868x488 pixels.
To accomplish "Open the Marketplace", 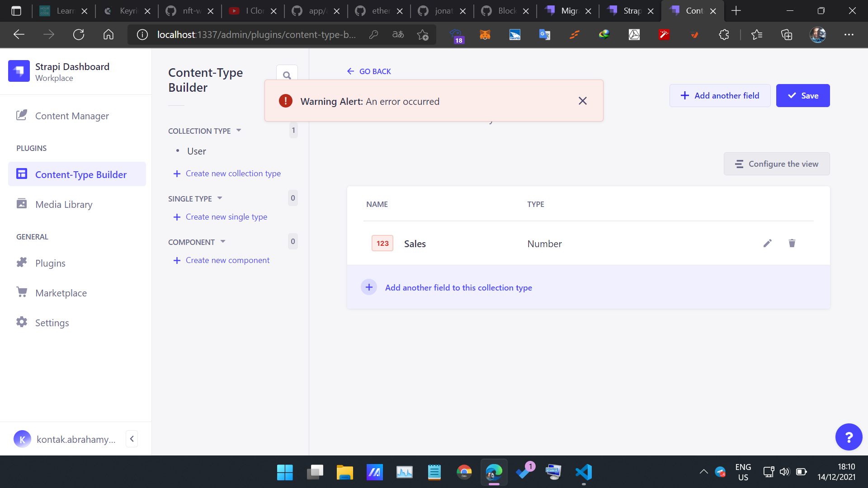I will pos(61,292).
